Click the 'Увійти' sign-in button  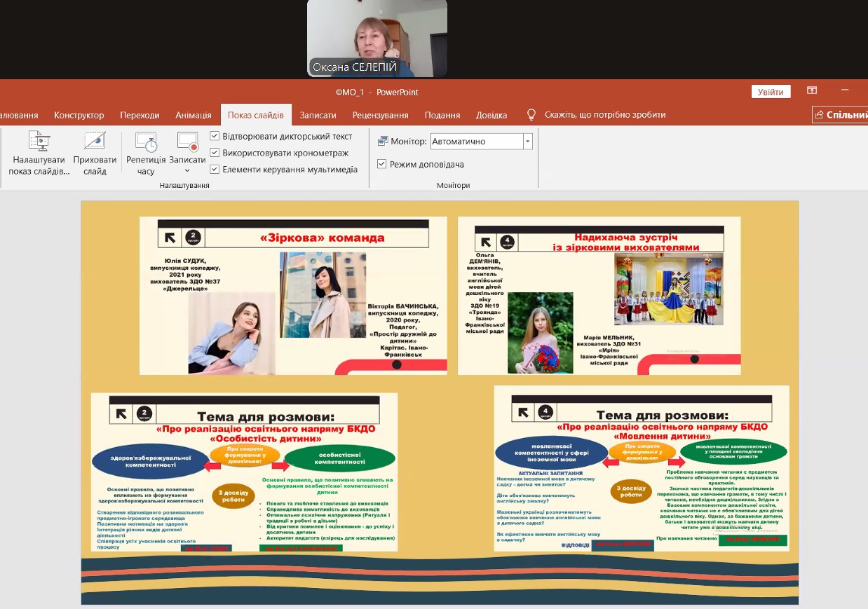771,92
